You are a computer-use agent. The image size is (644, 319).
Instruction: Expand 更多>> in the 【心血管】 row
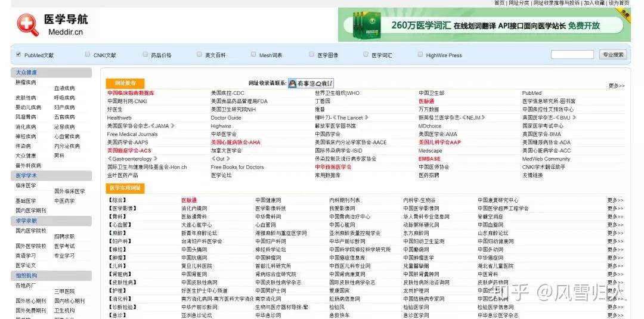click(615, 225)
